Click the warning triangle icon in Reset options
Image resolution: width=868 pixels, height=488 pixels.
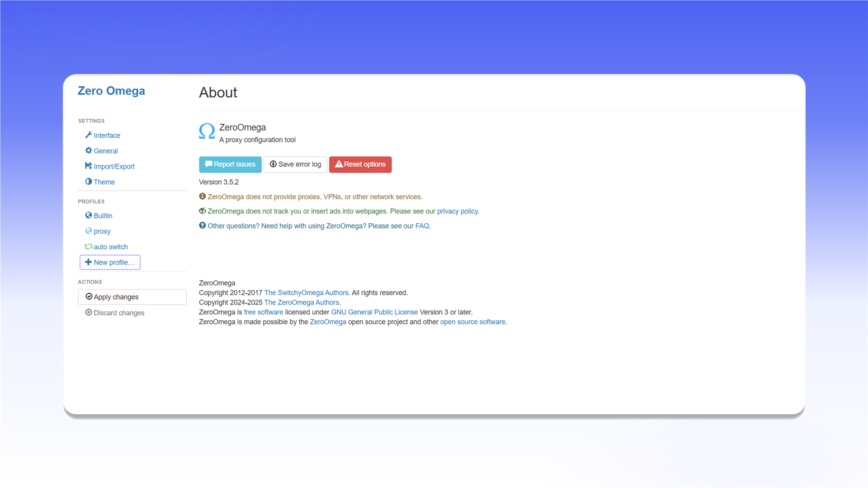339,164
